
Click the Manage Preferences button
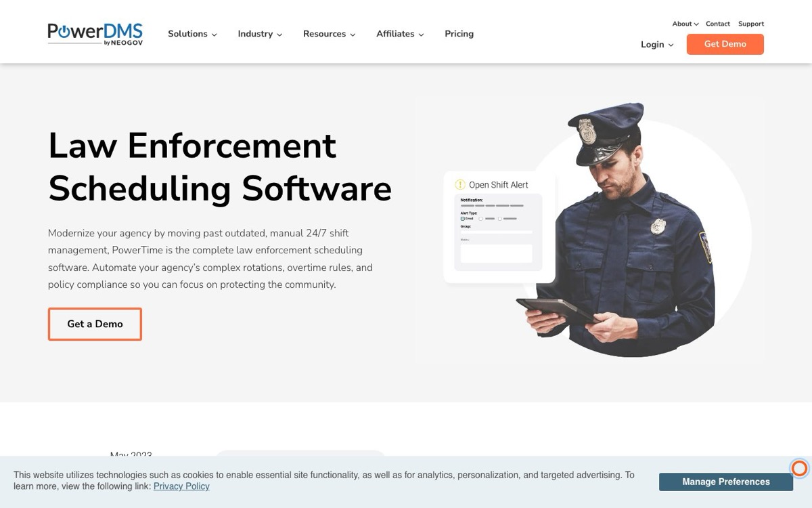click(726, 482)
